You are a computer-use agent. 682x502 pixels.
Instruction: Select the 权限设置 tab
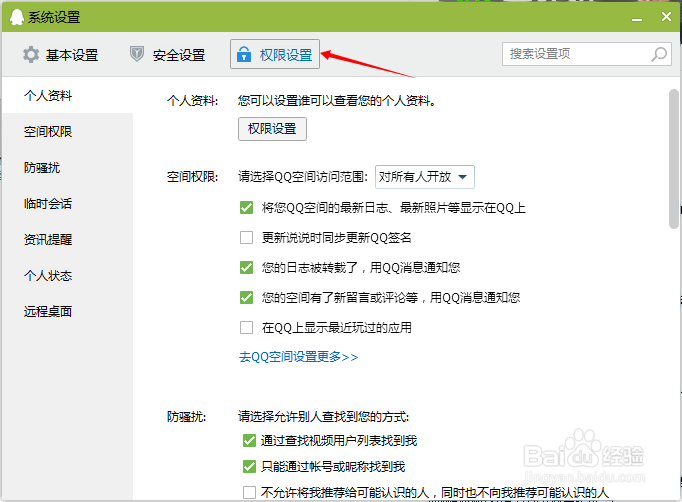(275, 54)
